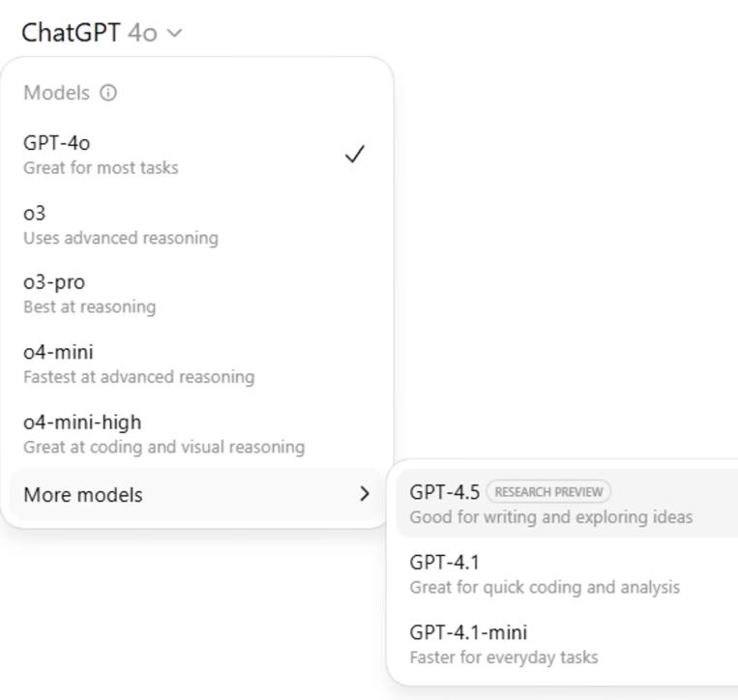Click 'Good for writing and exploring ideas'
Screen dimensions: 738x700
click(x=551, y=517)
